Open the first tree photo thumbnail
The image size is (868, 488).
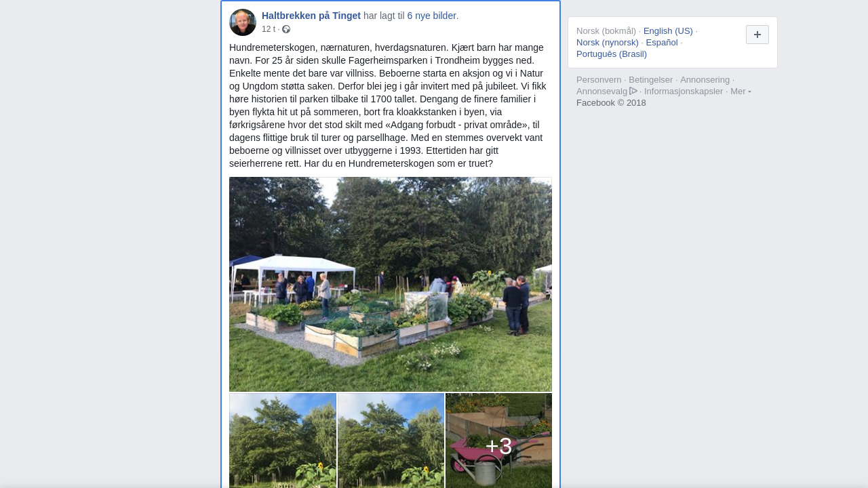[x=283, y=441]
